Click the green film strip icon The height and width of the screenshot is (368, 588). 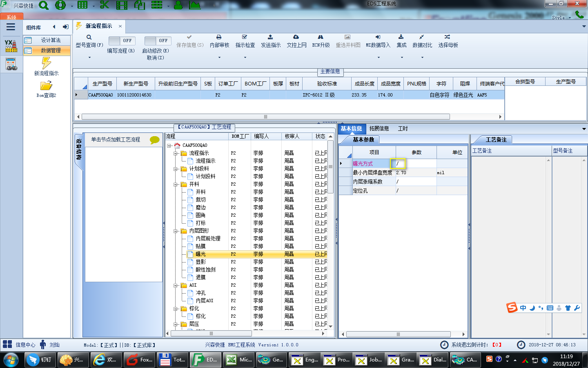[122, 5]
